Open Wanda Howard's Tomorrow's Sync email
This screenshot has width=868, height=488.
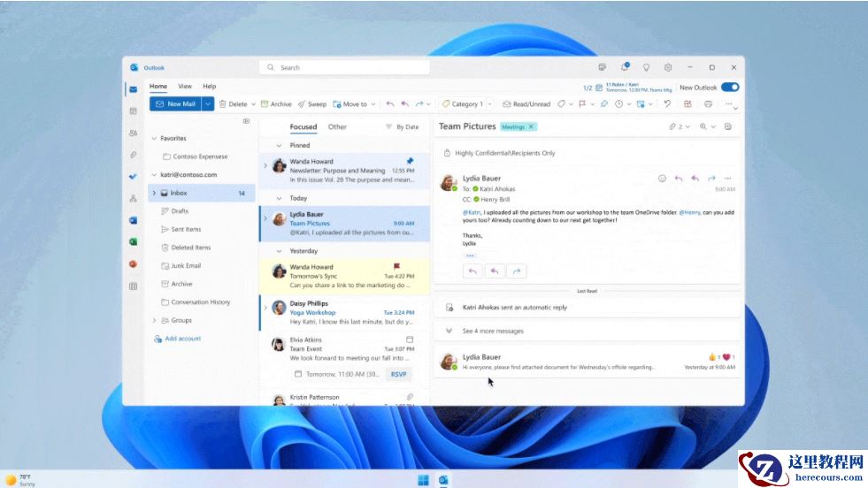point(344,276)
